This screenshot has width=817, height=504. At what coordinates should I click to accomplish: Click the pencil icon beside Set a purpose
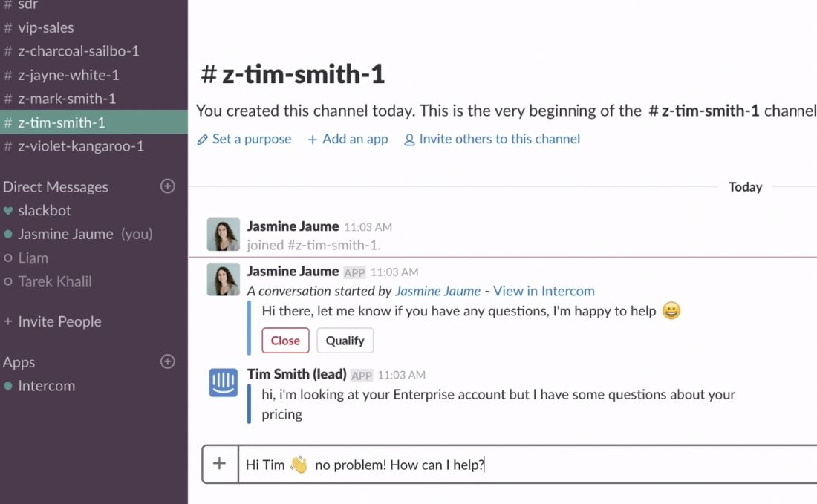tap(202, 140)
